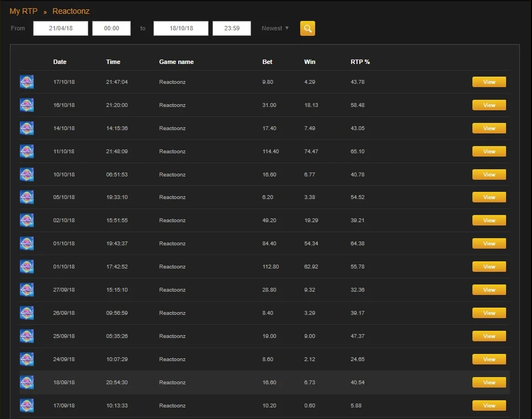
Task: View the 02/10/18 session details
Action: point(489,220)
